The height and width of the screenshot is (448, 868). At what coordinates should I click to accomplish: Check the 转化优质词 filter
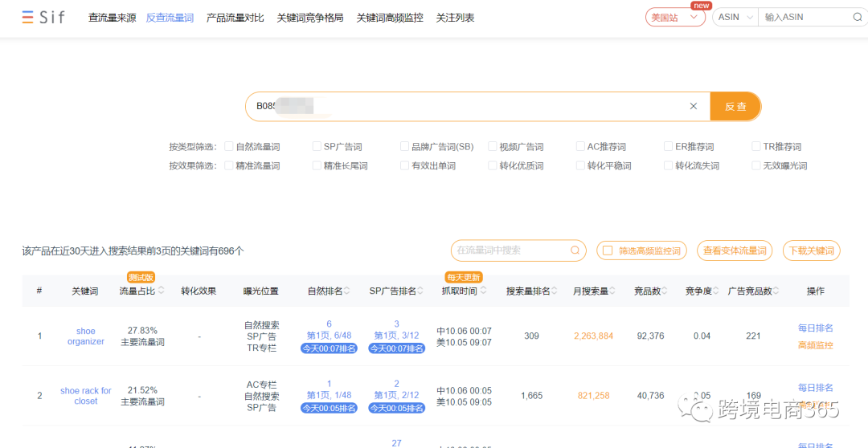(492, 165)
